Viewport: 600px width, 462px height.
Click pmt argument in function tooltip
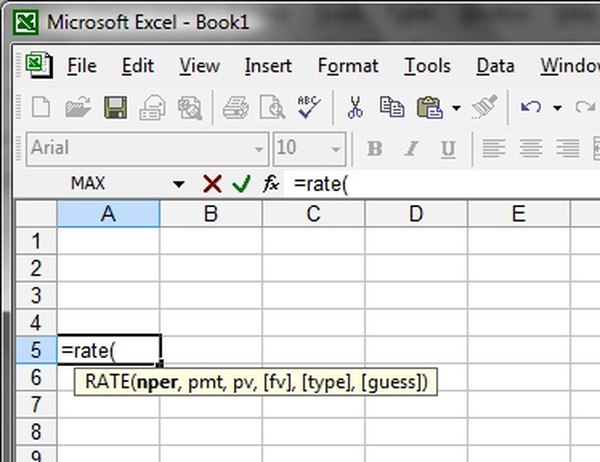205,382
